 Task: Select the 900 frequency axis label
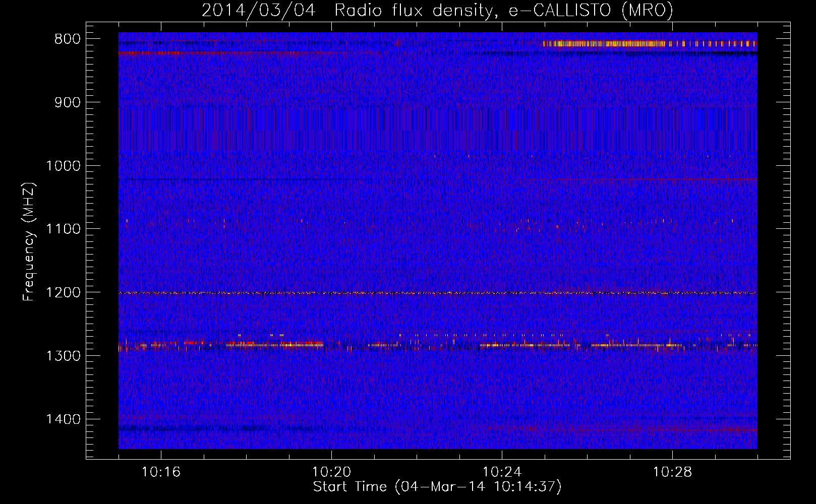coord(67,103)
